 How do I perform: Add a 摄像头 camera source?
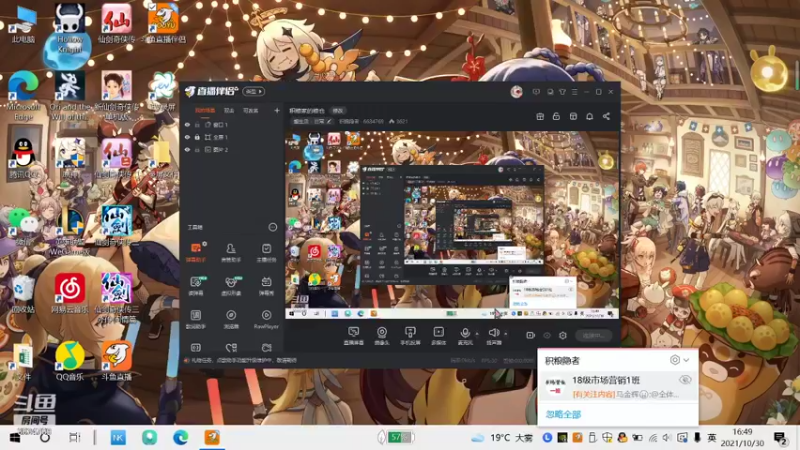[x=382, y=336]
